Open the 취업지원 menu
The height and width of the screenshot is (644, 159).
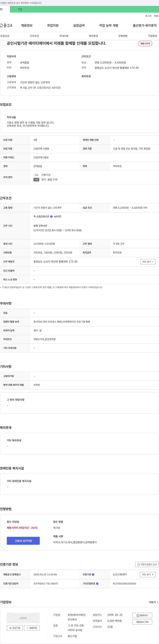53,25
